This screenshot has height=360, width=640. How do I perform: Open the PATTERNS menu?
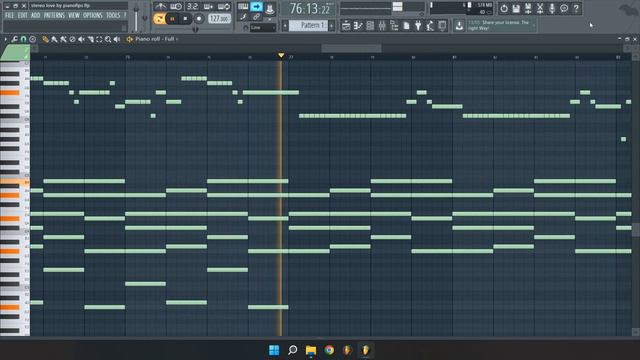coord(54,16)
